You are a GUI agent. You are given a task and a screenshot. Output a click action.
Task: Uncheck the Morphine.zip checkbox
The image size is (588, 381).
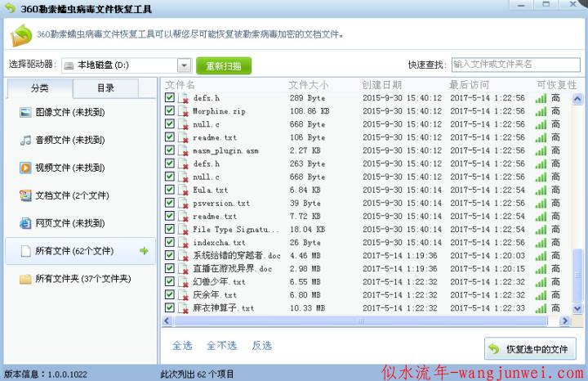pos(170,110)
